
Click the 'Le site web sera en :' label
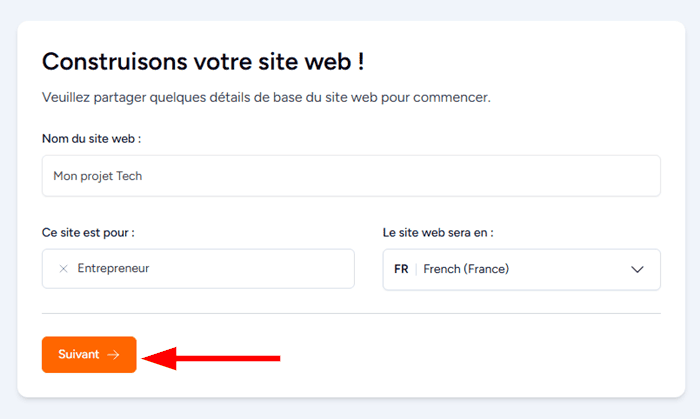coord(438,232)
